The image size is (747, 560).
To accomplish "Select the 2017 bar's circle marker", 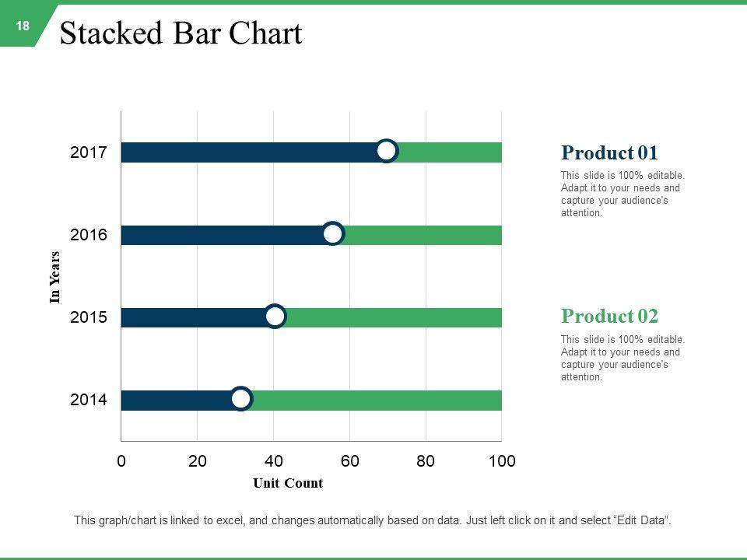I will [x=387, y=151].
